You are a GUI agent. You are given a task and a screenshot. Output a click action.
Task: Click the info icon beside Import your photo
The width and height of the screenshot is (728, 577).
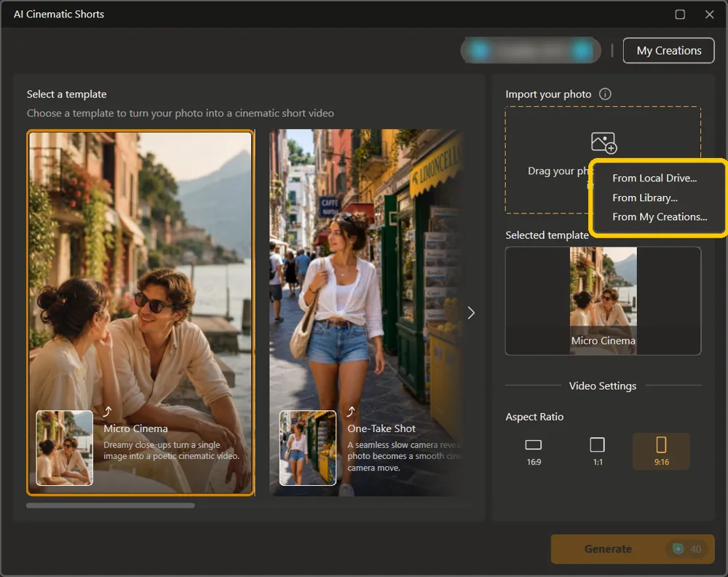(x=605, y=94)
